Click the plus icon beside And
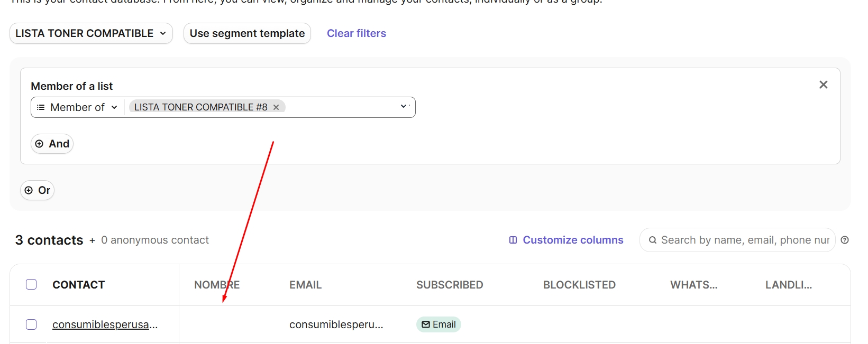This screenshot has height=344, width=868. tap(39, 144)
